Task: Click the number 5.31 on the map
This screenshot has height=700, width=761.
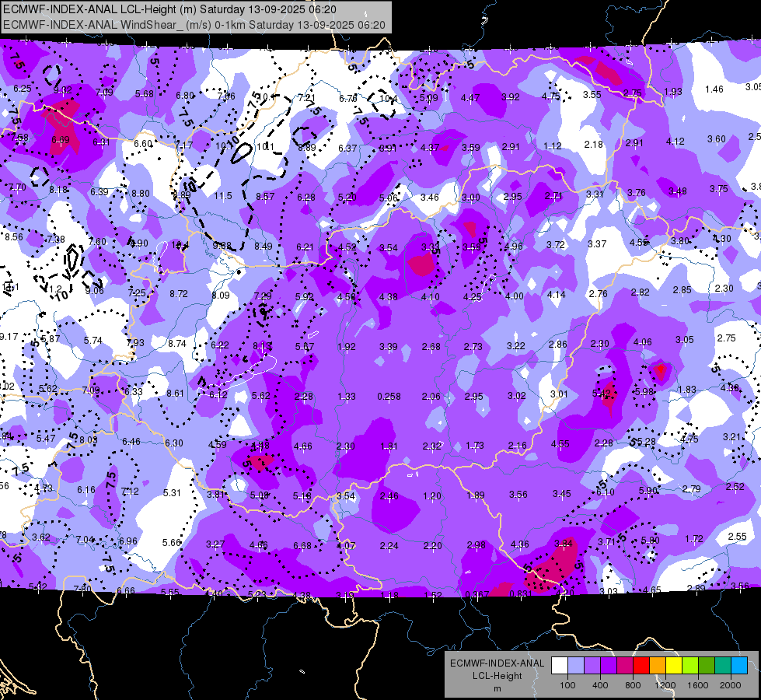Action: (x=172, y=492)
